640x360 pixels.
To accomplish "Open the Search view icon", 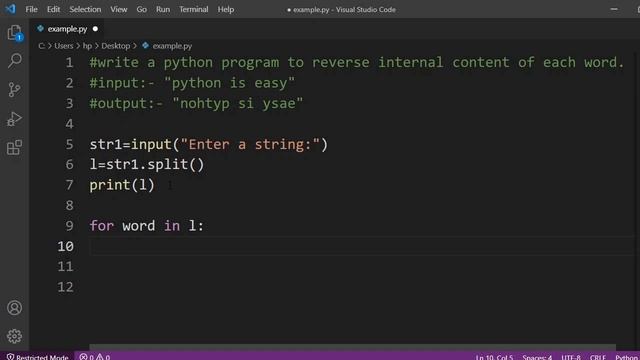I will (14, 61).
